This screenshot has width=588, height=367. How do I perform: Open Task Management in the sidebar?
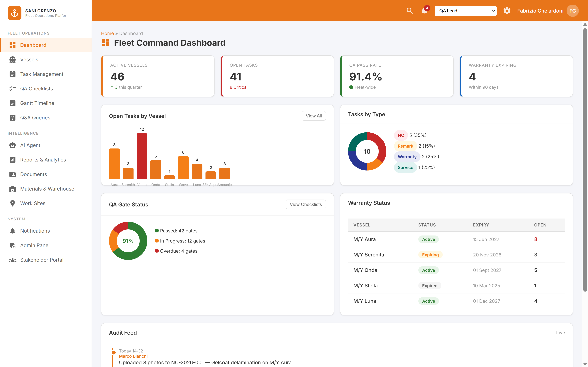pyautogui.click(x=41, y=74)
